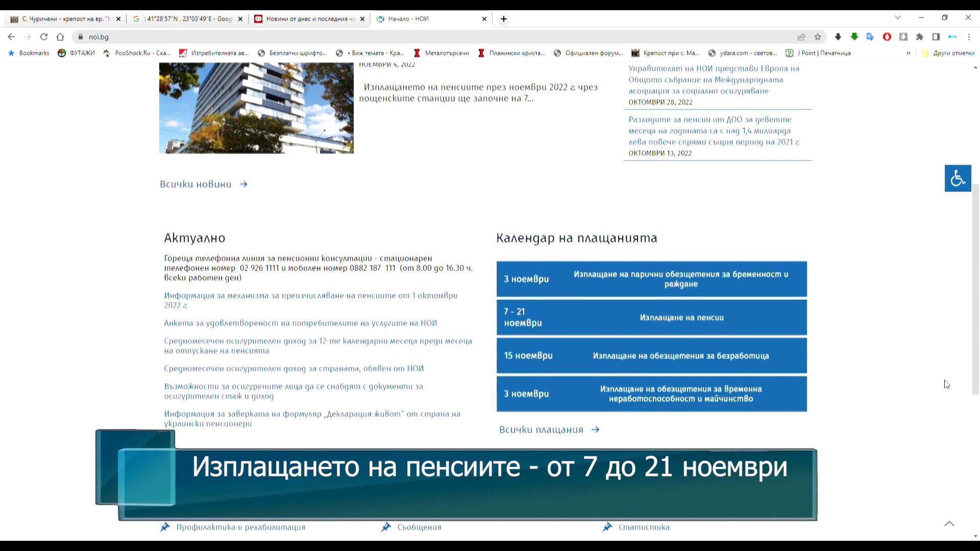Open a new tab with plus icon
Viewport: 980px width, 551px height.
[504, 19]
